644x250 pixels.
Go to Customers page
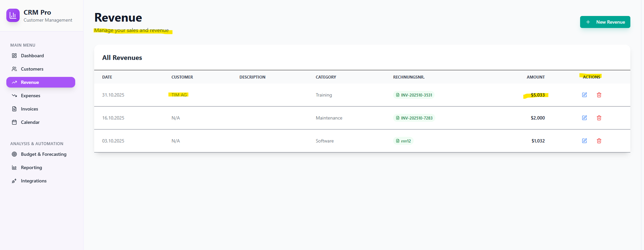(x=41, y=69)
